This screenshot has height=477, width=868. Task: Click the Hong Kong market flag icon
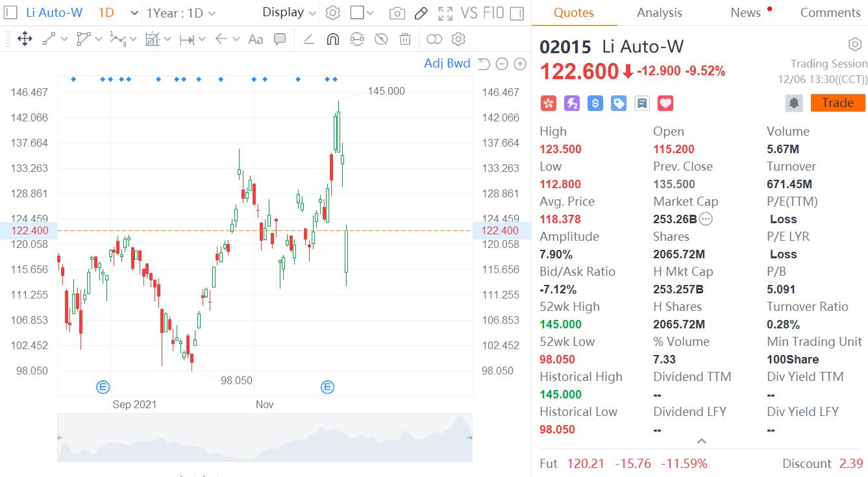click(549, 103)
